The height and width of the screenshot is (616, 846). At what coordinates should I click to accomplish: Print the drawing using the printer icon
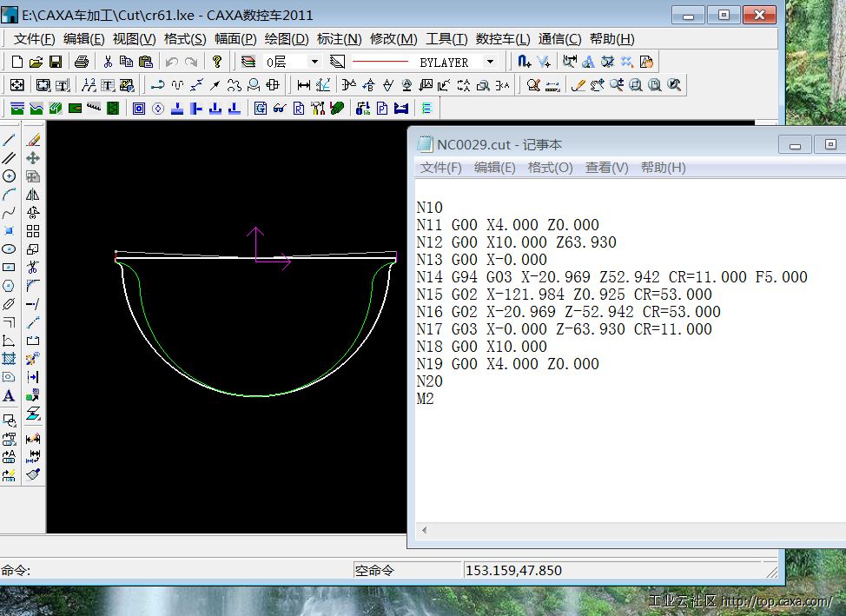pos(82,62)
